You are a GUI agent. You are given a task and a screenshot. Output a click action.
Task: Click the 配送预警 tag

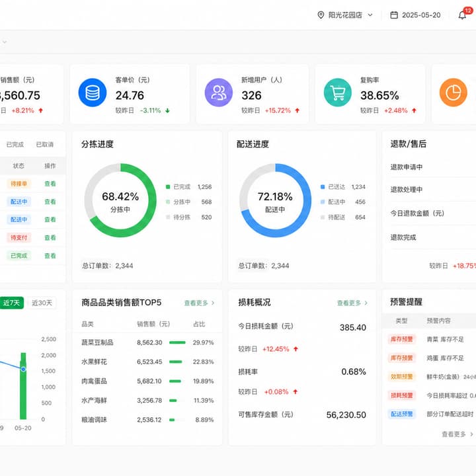(x=402, y=414)
